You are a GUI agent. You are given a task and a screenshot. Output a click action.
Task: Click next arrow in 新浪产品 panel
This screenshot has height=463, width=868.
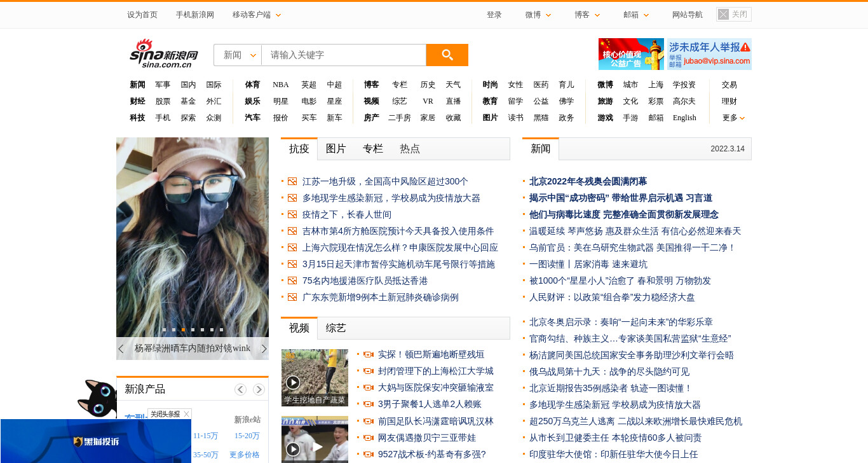[x=259, y=389]
